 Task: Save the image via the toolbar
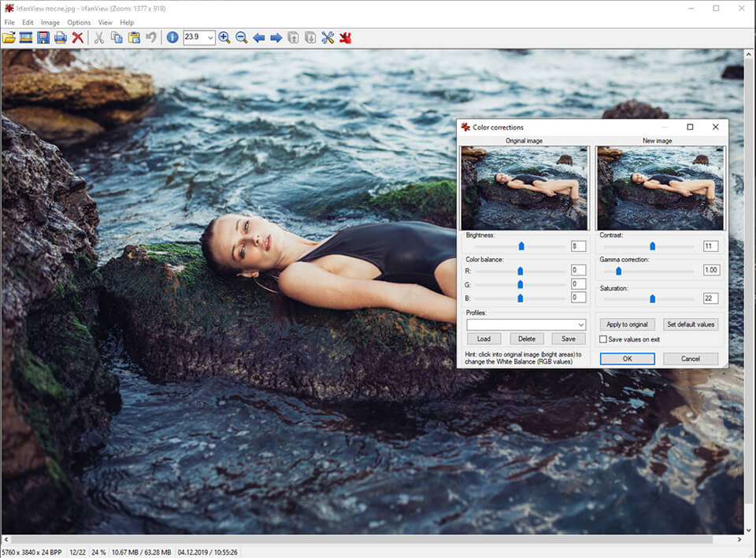[x=42, y=37]
